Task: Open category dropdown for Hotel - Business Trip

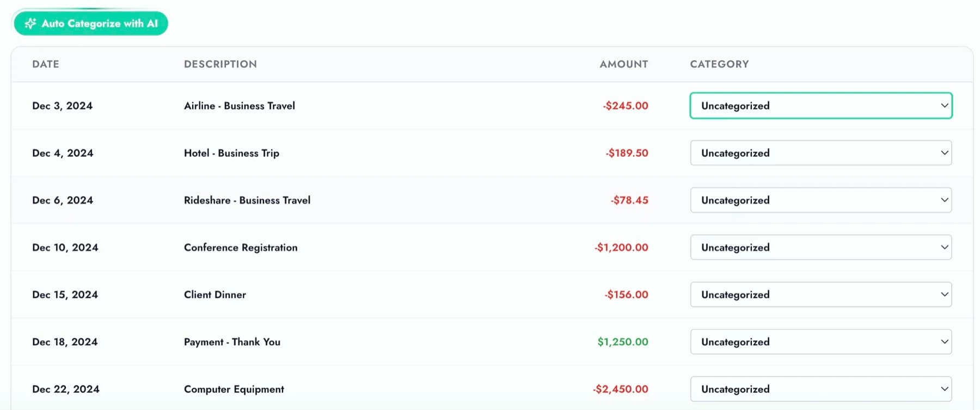Action: click(x=820, y=153)
